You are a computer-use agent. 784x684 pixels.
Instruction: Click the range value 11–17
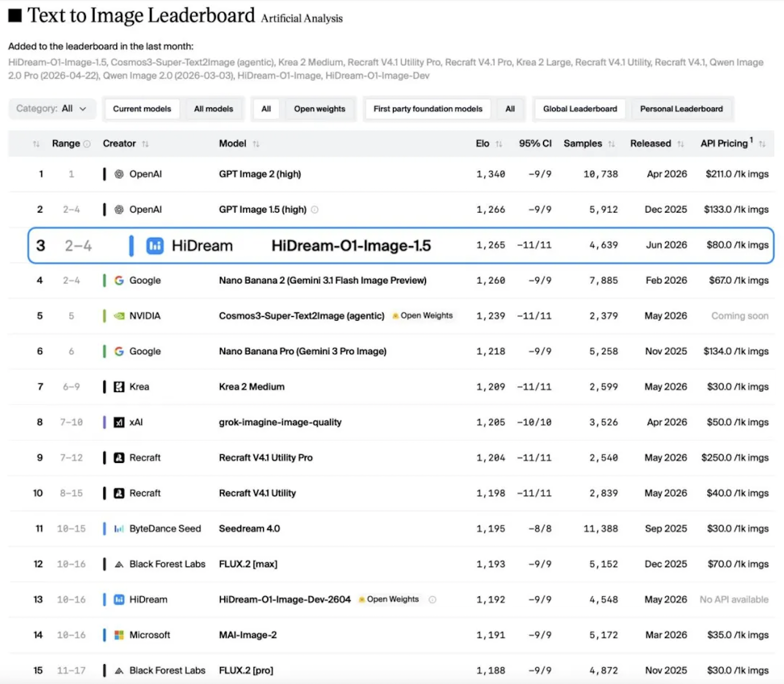(x=71, y=670)
